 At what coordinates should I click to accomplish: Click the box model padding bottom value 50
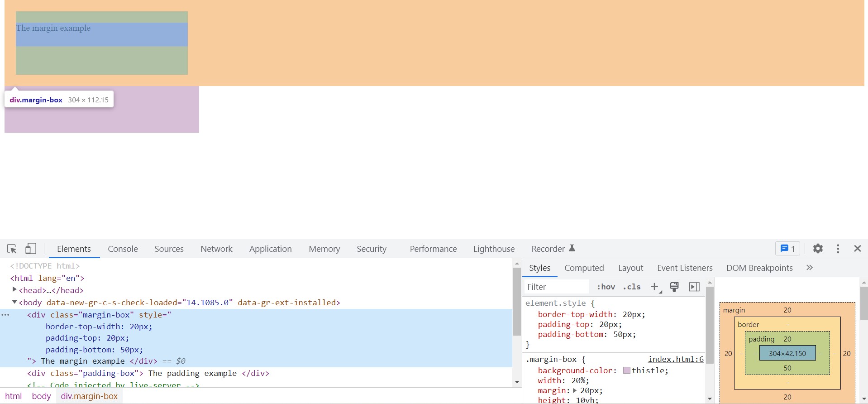(x=787, y=368)
